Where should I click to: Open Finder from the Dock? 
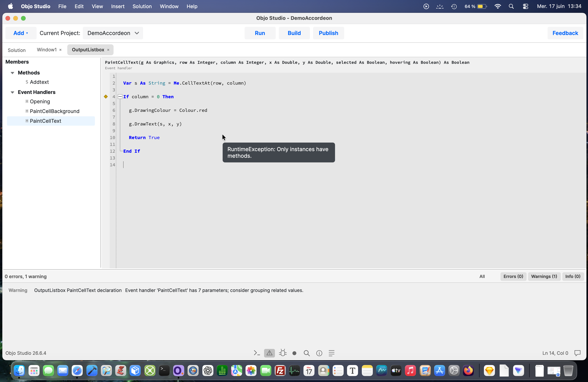click(x=19, y=370)
